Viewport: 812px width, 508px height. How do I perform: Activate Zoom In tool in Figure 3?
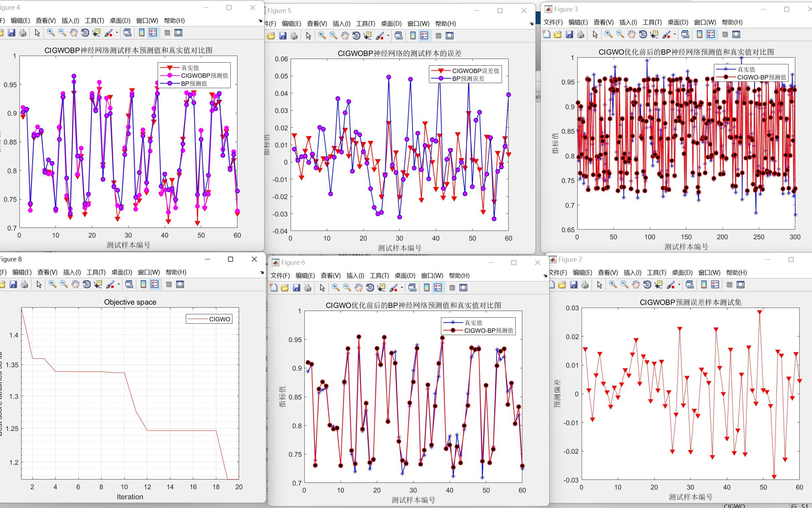point(608,34)
